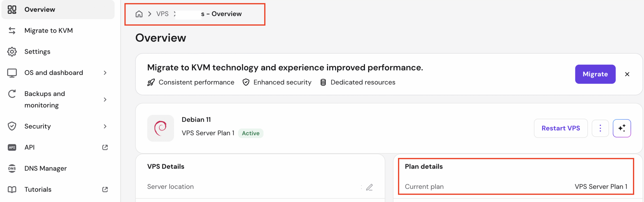Select Overview in the sidebar
The width and height of the screenshot is (644, 202).
tap(40, 10)
